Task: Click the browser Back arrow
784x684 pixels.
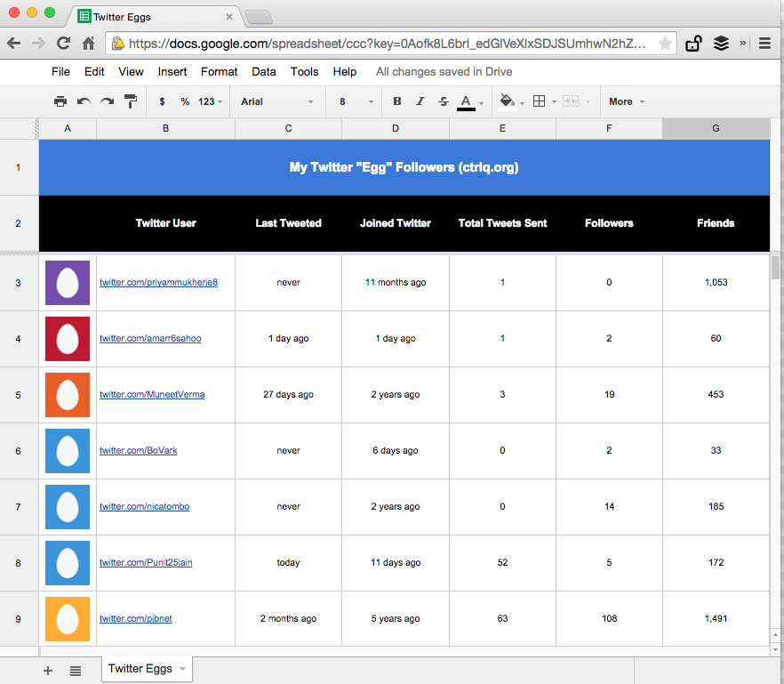Action: point(14,44)
